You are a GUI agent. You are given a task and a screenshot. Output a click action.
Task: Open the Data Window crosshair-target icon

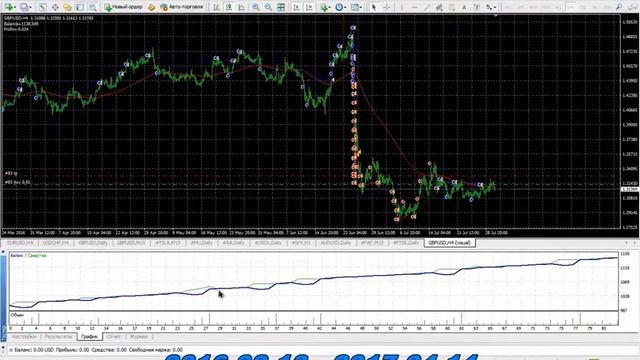tap(55, 7)
